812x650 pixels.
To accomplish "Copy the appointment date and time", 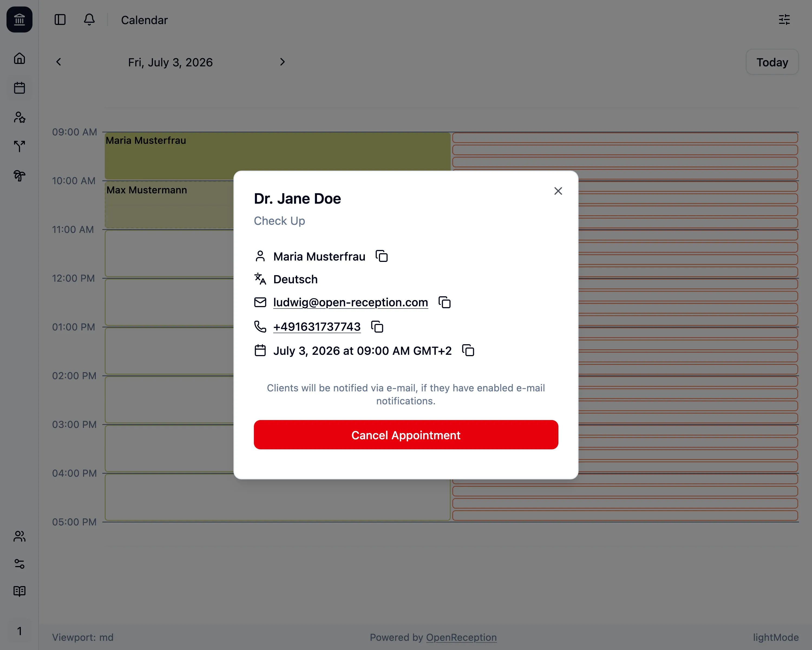I will [468, 350].
